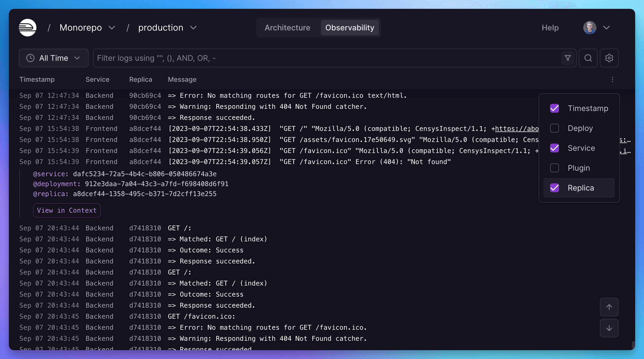Click the Service column header
The width and height of the screenshot is (644, 359).
(x=97, y=80)
